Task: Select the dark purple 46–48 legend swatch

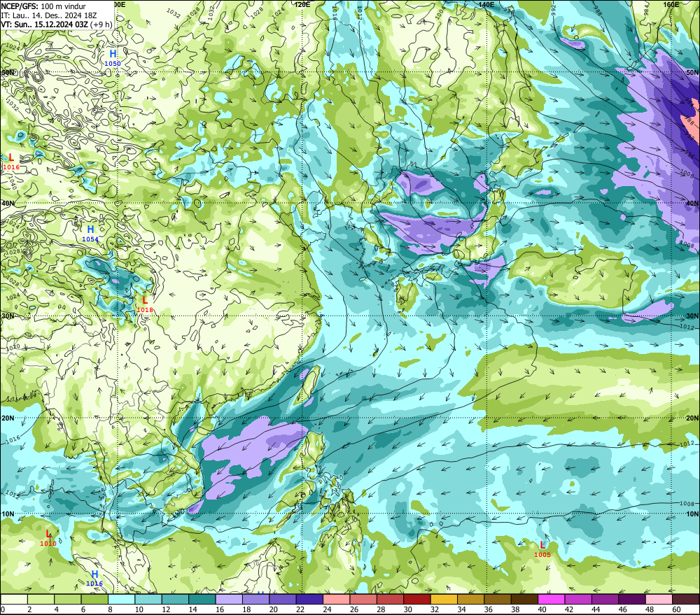Action: coord(632,599)
